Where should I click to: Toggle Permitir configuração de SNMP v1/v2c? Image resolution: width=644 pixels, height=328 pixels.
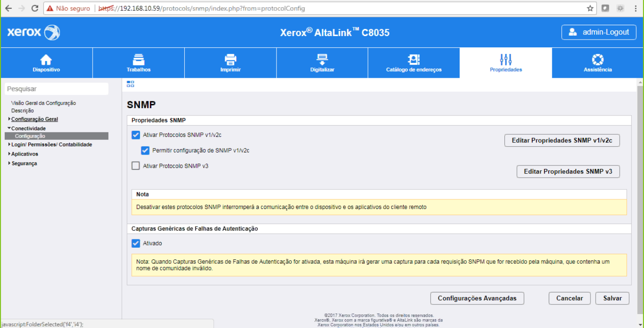click(x=145, y=151)
